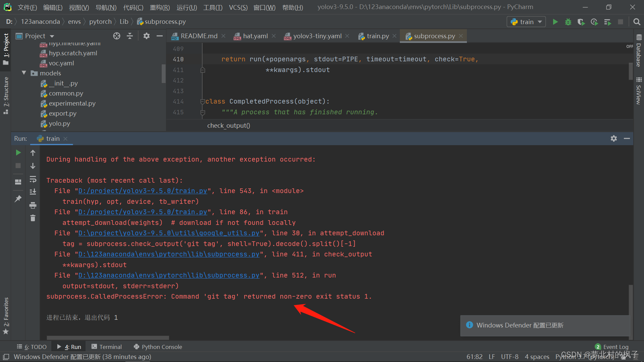The image size is (644, 362).
Task: Open train.py line 86 traceback link
Action: [143, 212]
